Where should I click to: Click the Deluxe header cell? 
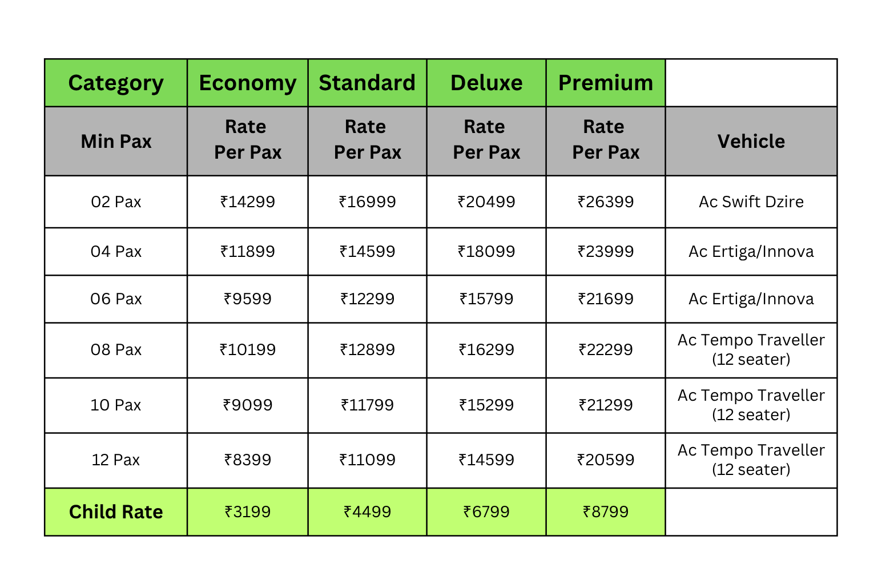click(x=486, y=83)
